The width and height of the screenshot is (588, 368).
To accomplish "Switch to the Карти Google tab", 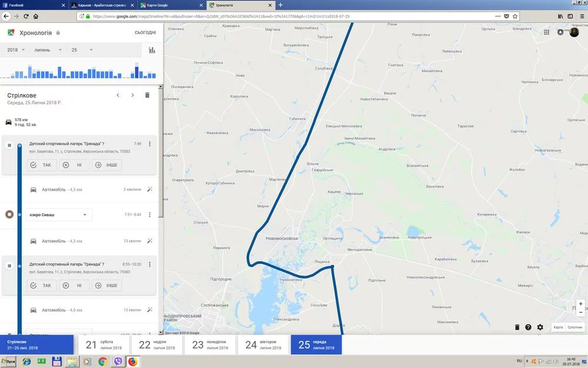I will (x=171, y=5).
